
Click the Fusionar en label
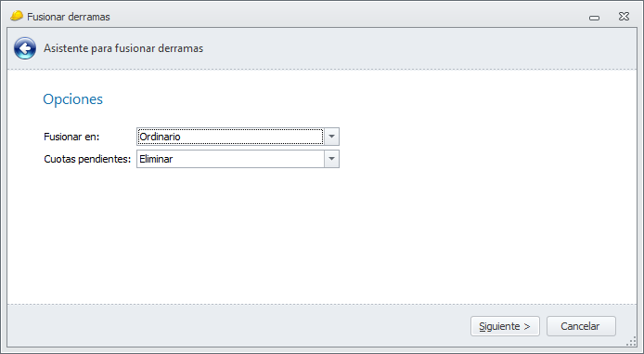[x=71, y=137]
